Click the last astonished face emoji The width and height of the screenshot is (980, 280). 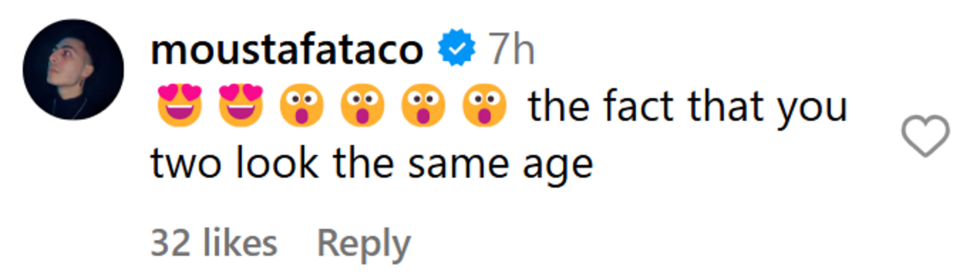point(484,105)
